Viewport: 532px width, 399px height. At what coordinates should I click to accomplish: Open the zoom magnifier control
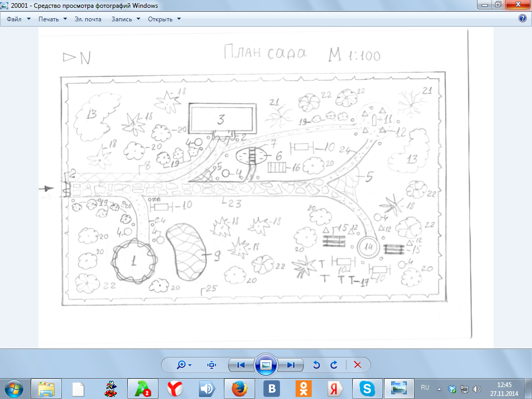tap(184, 365)
